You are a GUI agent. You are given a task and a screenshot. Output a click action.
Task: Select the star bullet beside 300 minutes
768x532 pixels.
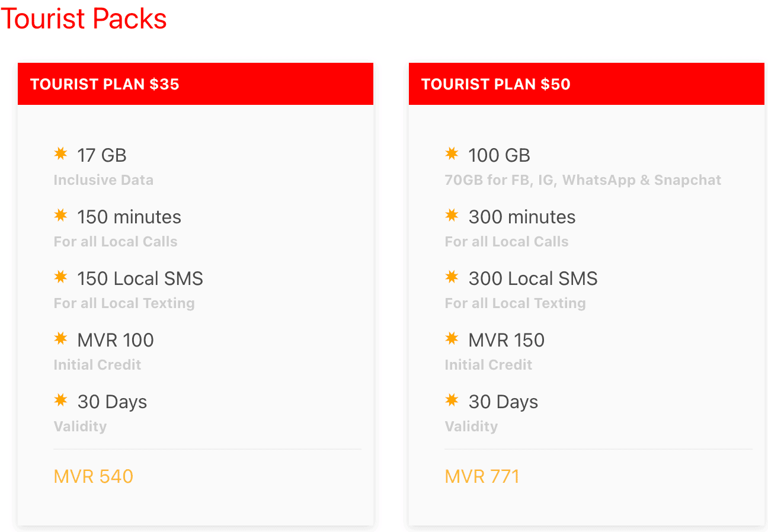[x=452, y=216]
